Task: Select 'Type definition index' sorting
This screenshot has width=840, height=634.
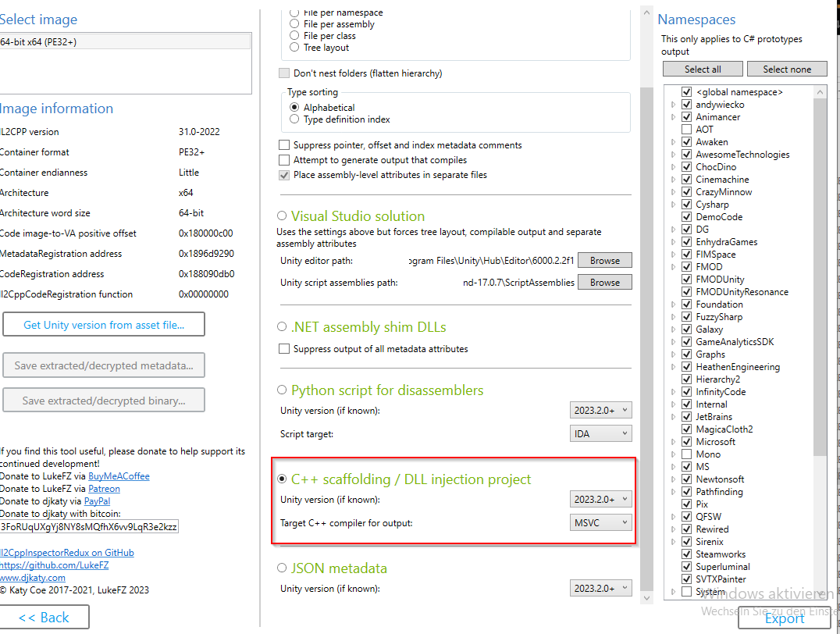Action: tap(294, 119)
